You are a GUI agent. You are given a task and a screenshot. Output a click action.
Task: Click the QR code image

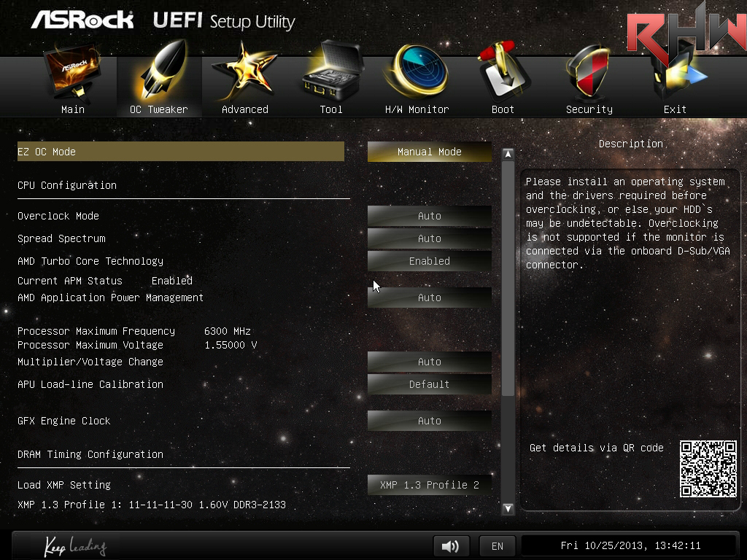(x=708, y=469)
